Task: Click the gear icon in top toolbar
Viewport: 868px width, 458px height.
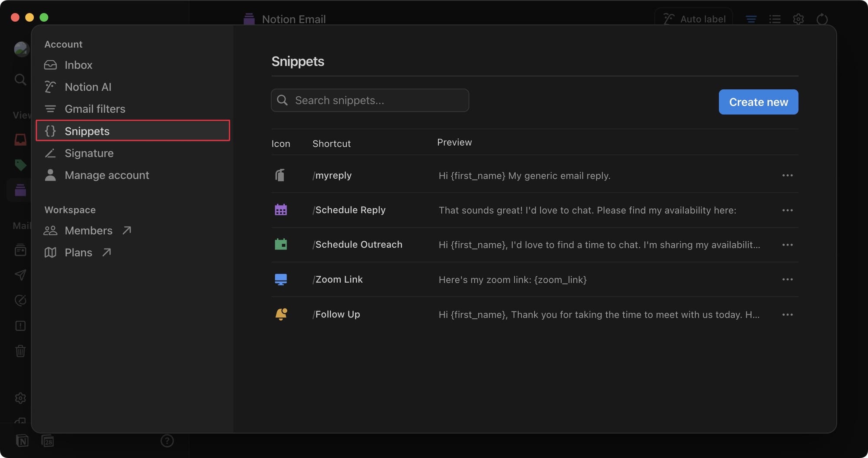Action: pyautogui.click(x=798, y=19)
